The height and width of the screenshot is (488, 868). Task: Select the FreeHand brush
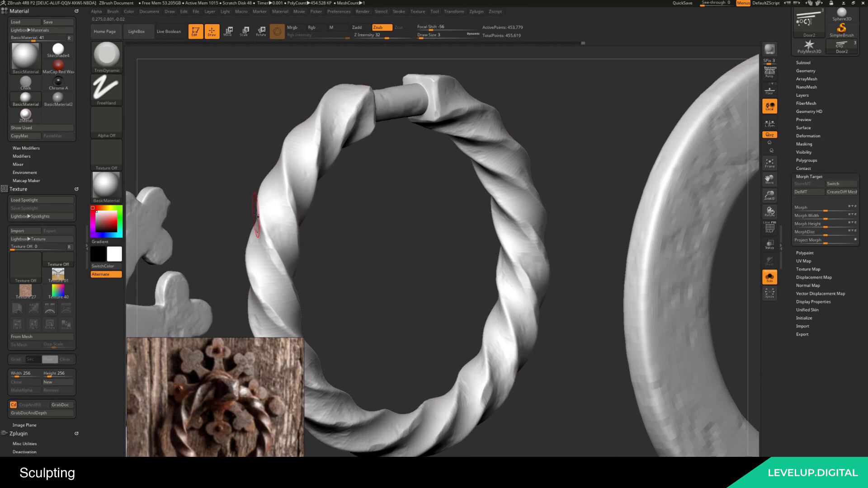pyautogui.click(x=106, y=89)
